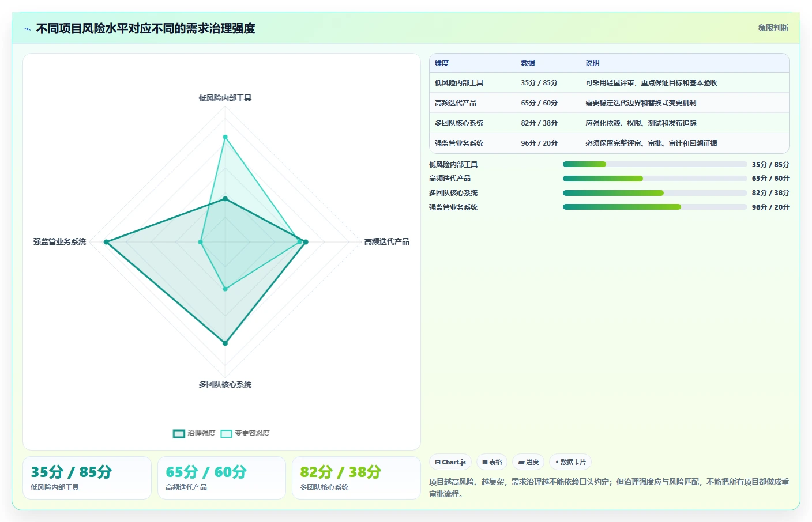This screenshot has width=812, height=522.
Task: Click the 低风险内部工具 radar axis label
Action: [x=225, y=98]
